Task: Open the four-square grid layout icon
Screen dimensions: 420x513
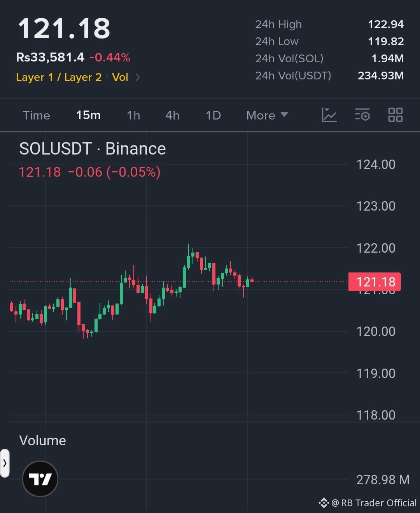Action: click(395, 115)
